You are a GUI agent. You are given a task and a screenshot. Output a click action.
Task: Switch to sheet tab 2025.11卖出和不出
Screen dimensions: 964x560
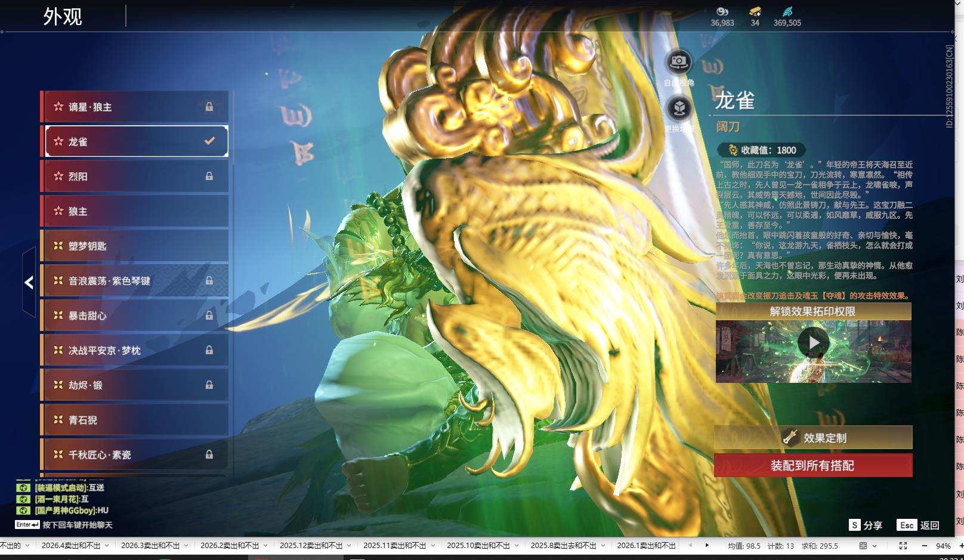pyautogui.click(x=395, y=546)
